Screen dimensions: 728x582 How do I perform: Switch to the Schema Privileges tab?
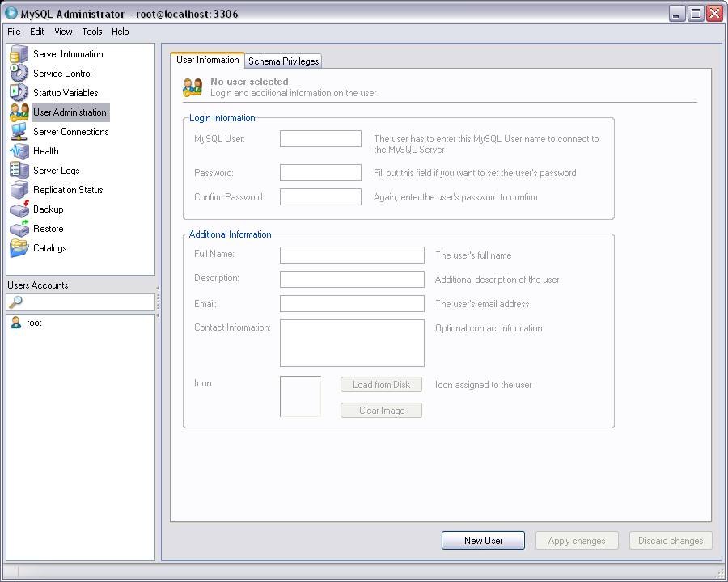coord(284,61)
